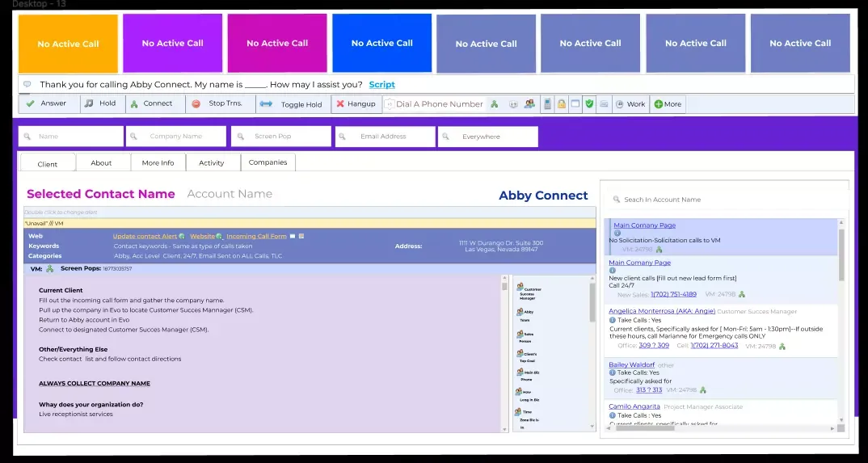Viewport: 868px width, 463px height.
Task: Click the green VM transfer icon under Categories
Action: tap(50, 269)
